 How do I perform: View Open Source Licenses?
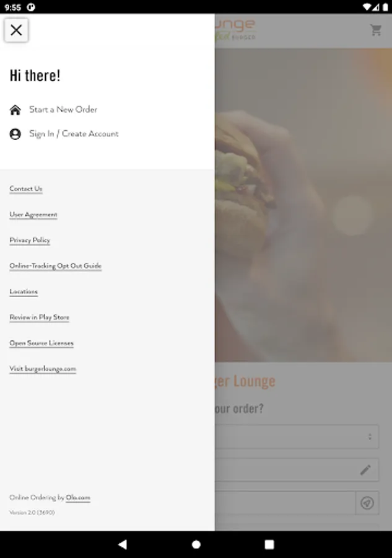pos(41,343)
